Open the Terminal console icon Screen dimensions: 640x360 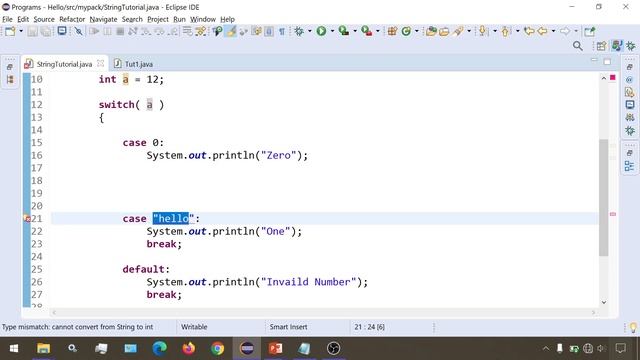[x=62, y=31]
